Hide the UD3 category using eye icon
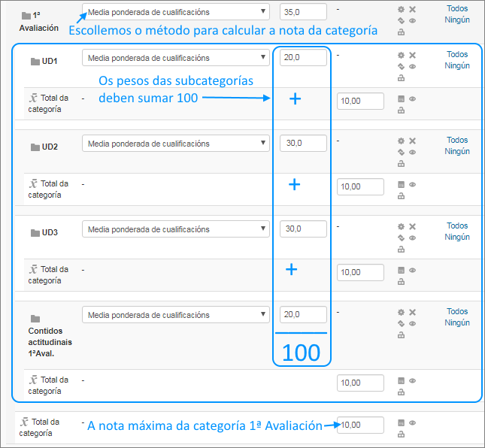485x448 pixels. pos(412,238)
